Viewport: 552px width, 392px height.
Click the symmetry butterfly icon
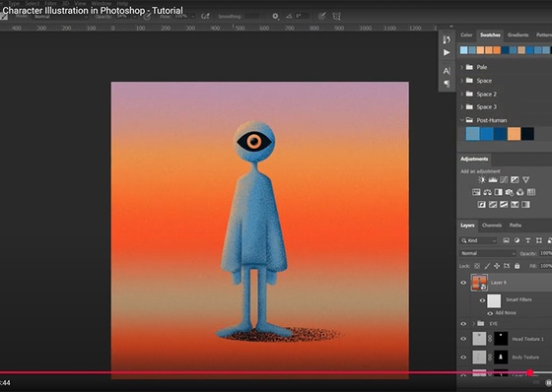click(x=336, y=16)
